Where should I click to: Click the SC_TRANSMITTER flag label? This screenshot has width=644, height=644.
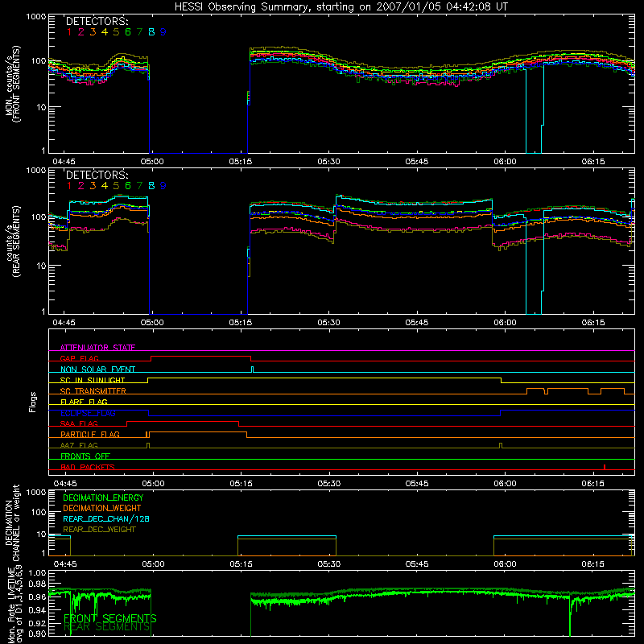[x=93, y=390]
